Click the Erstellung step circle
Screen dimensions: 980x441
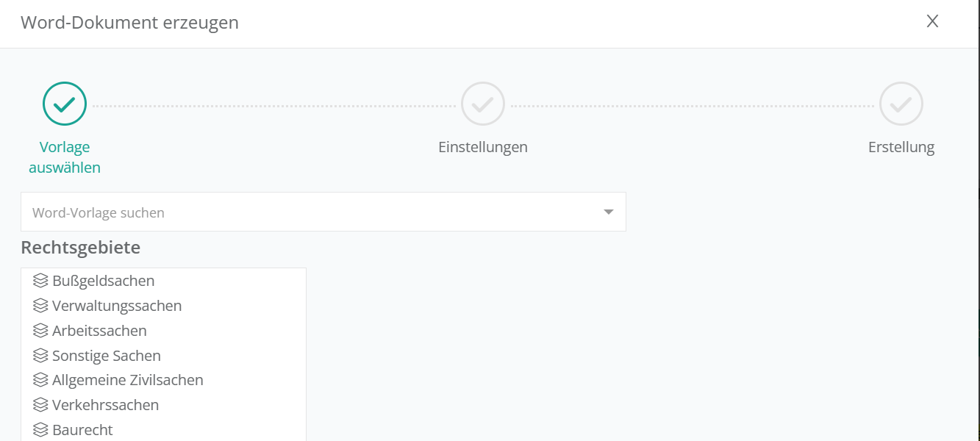(x=901, y=104)
